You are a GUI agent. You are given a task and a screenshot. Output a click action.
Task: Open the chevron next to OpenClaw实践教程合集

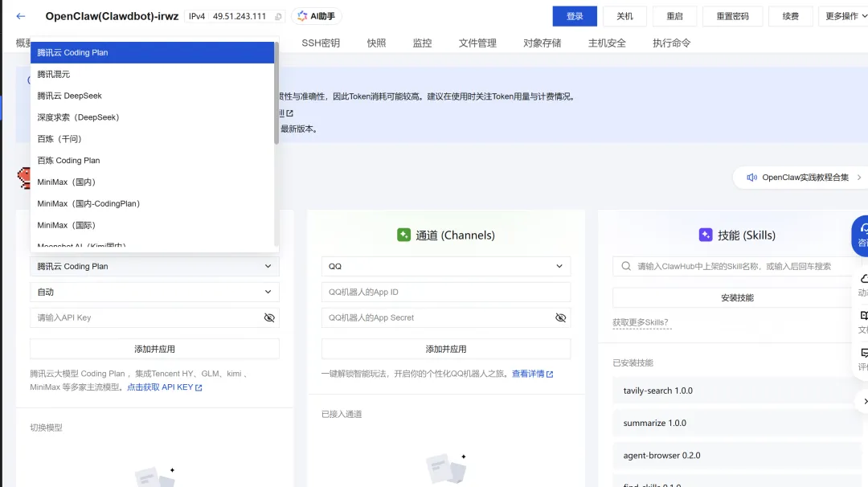point(859,178)
